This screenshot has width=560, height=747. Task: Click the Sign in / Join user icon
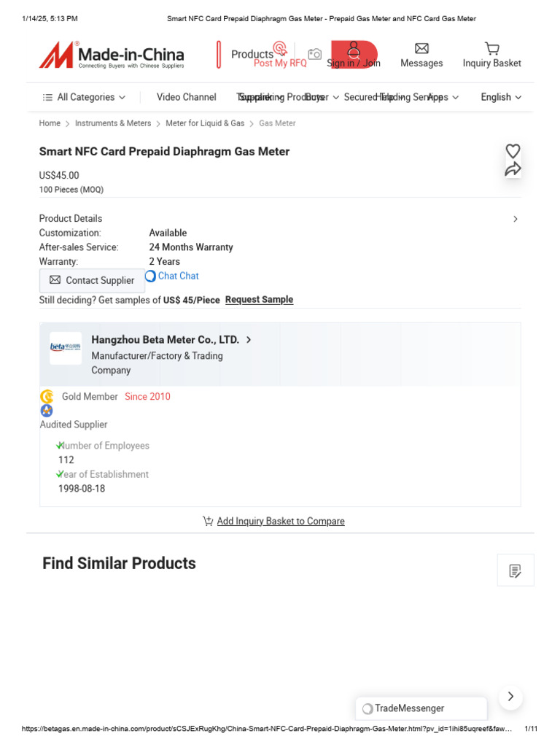tap(354, 50)
